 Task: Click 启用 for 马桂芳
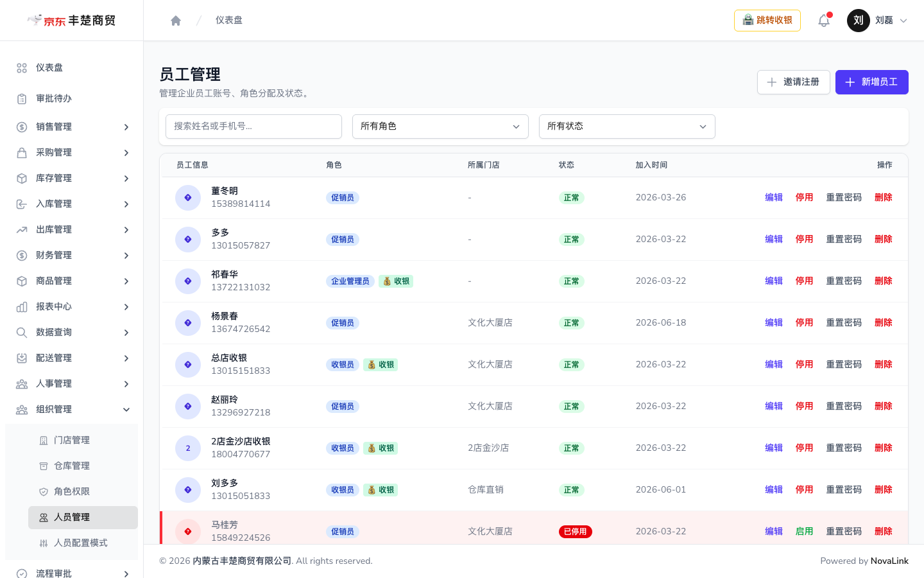pyautogui.click(x=805, y=532)
